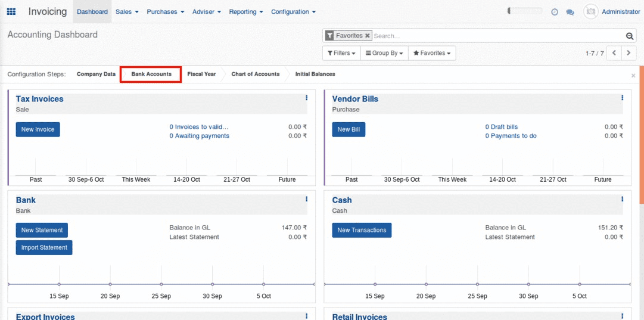
Task: Open the Reporting menu
Action: (x=246, y=11)
